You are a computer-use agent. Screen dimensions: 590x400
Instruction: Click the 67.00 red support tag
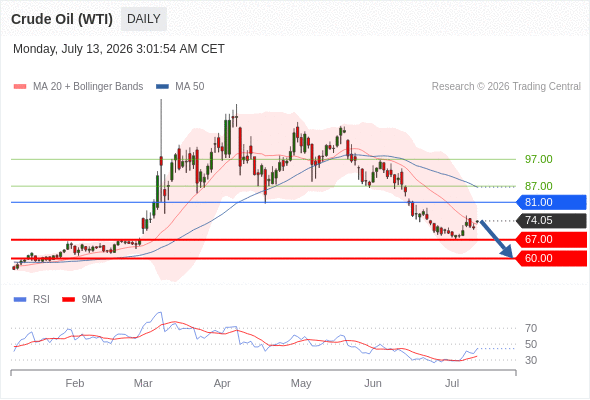tap(551, 239)
